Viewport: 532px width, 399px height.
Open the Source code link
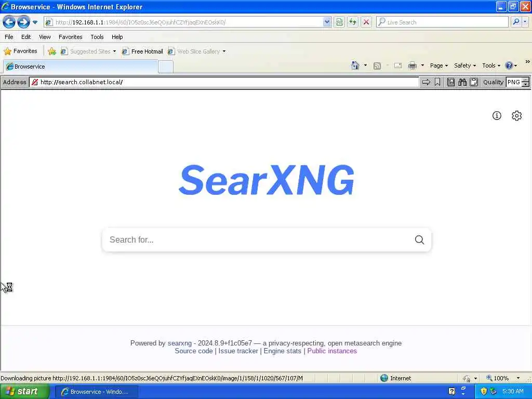tap(194, 351)
